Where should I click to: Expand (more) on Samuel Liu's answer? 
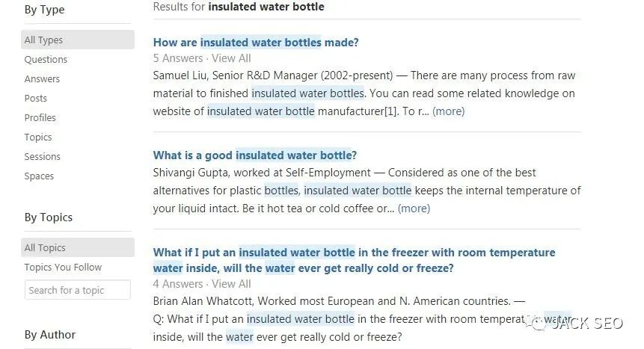(449, 111)
